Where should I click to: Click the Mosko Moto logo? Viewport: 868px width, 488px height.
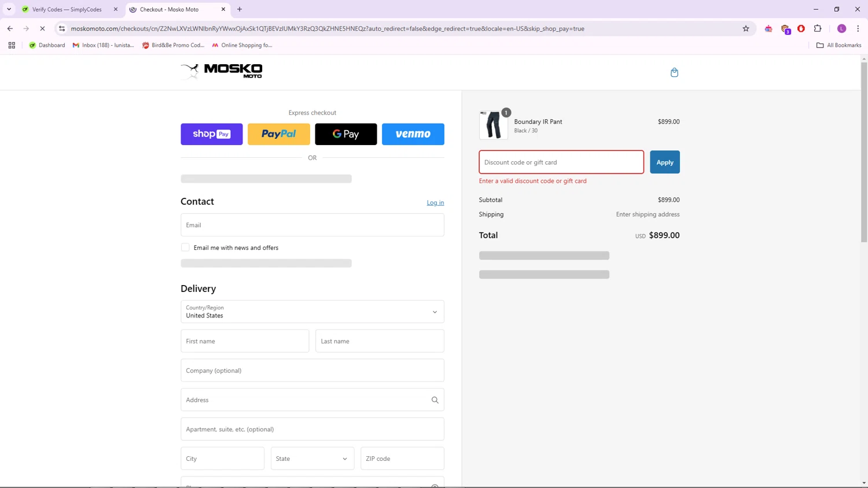222,71
